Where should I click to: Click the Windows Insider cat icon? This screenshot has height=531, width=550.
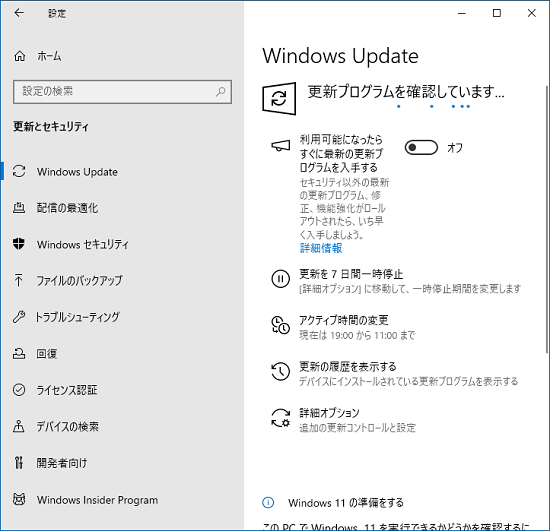[19, 499]
